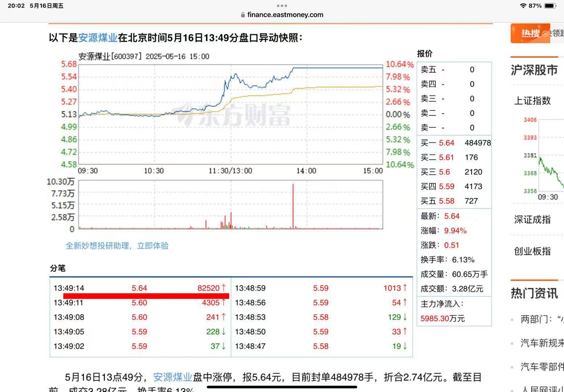Click the volume bar chart below price chart

[x=231, y=205]
